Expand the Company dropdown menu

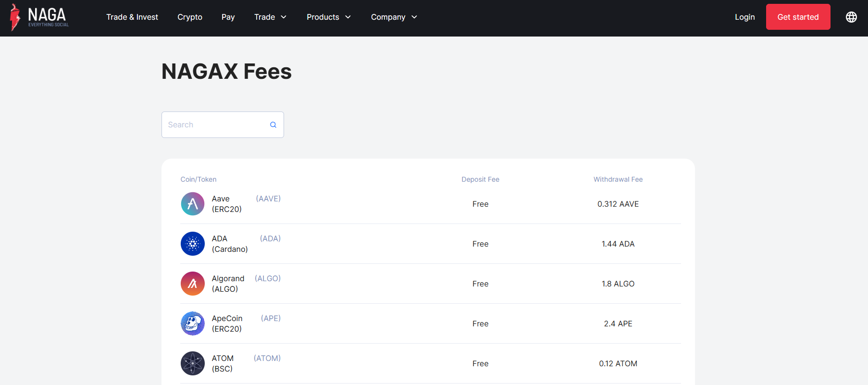pos(394,17)
